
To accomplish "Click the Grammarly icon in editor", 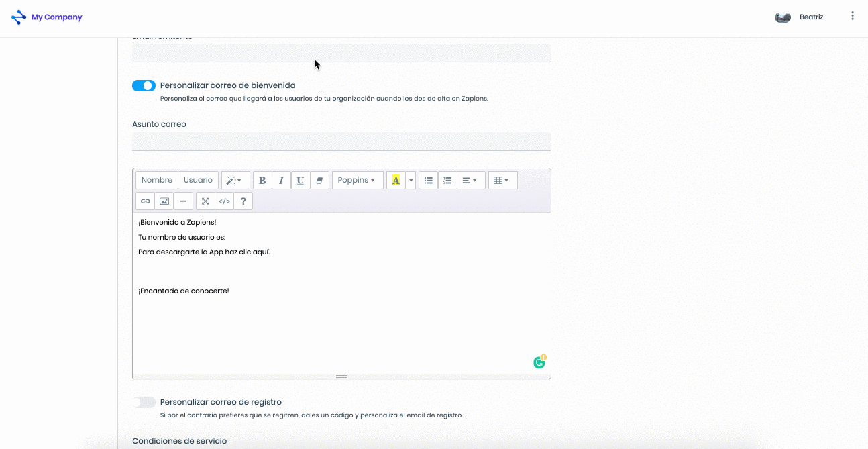I will [539, 362].
